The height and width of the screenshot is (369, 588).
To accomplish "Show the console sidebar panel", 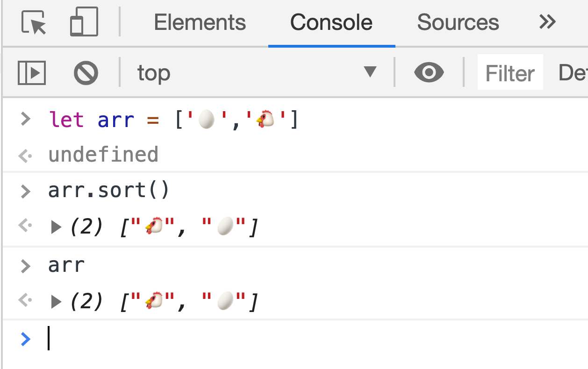I will click(32, 73).
